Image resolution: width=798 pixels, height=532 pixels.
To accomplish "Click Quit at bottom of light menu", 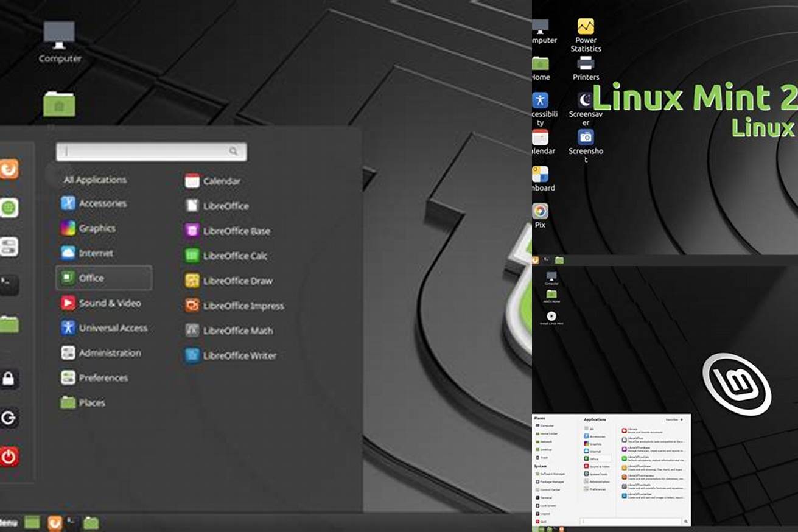I will 541,522.
